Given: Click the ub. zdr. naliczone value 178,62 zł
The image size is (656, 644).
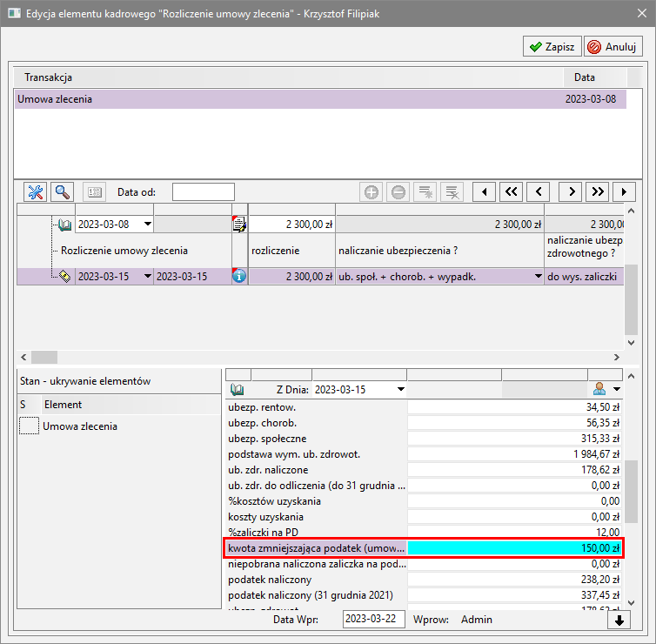Looking at the screenshot, I should coord(514,470).
